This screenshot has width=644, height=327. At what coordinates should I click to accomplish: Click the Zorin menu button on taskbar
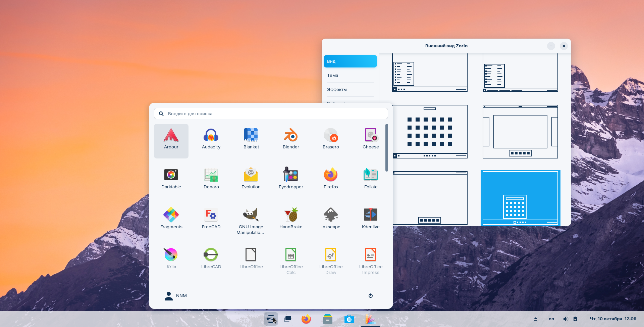pyautogui.click(x=271, y=319)
